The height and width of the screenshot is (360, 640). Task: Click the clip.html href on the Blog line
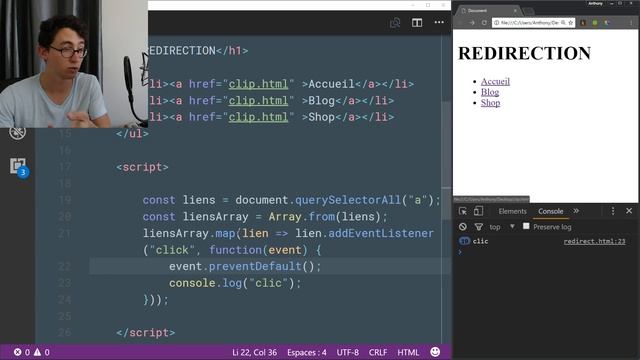click(x=258, y=100)
